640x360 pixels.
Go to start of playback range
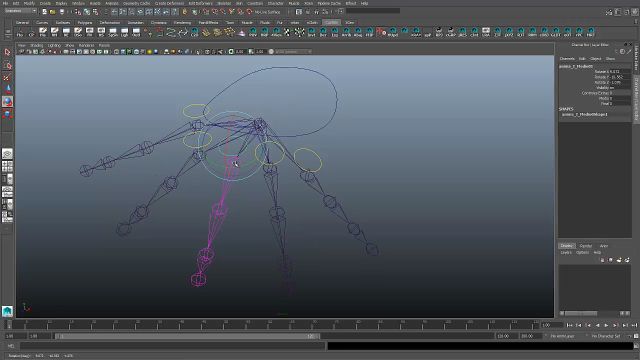(569, 325)
